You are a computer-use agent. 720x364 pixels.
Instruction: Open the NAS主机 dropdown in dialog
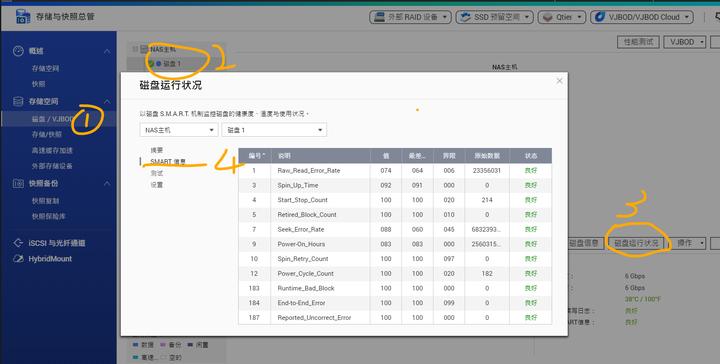pos(179,130)
